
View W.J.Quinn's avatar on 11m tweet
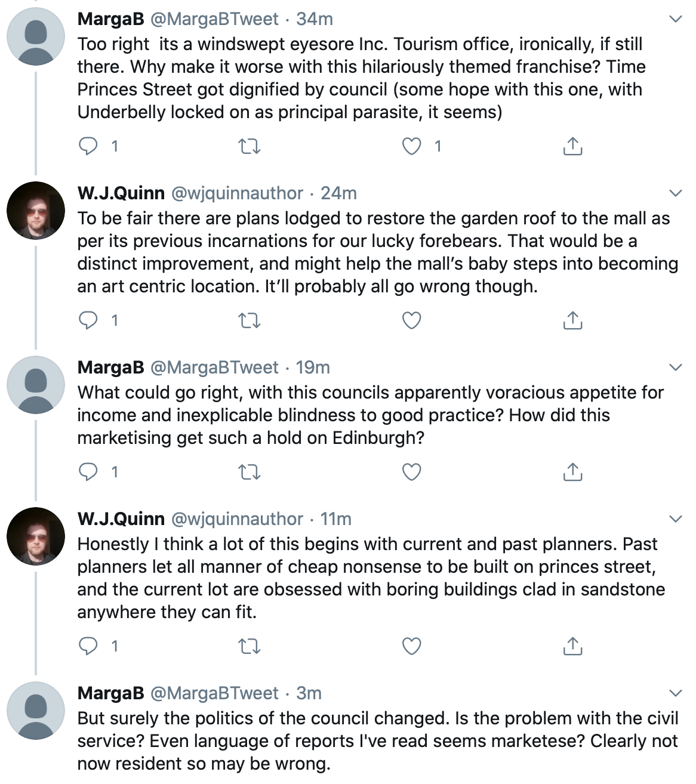(36, 536)
